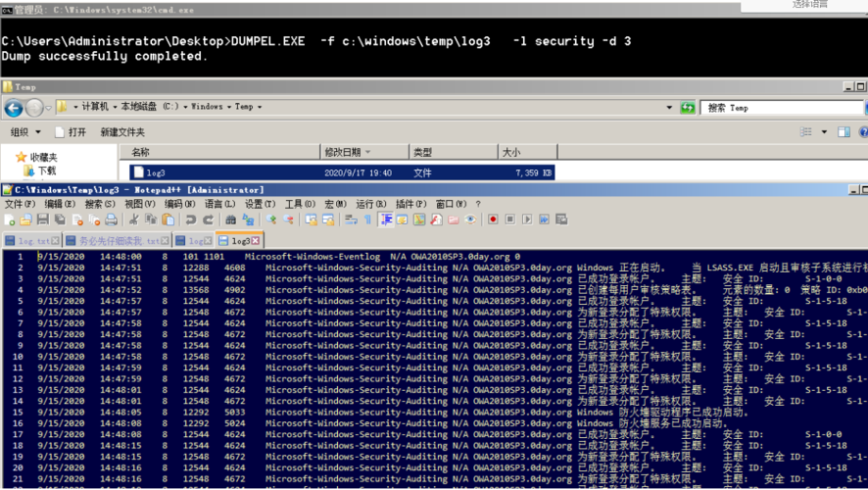Click the Zoom Out icon in Notepad++
Screen dimensions: 868x490
coord(288,220)
